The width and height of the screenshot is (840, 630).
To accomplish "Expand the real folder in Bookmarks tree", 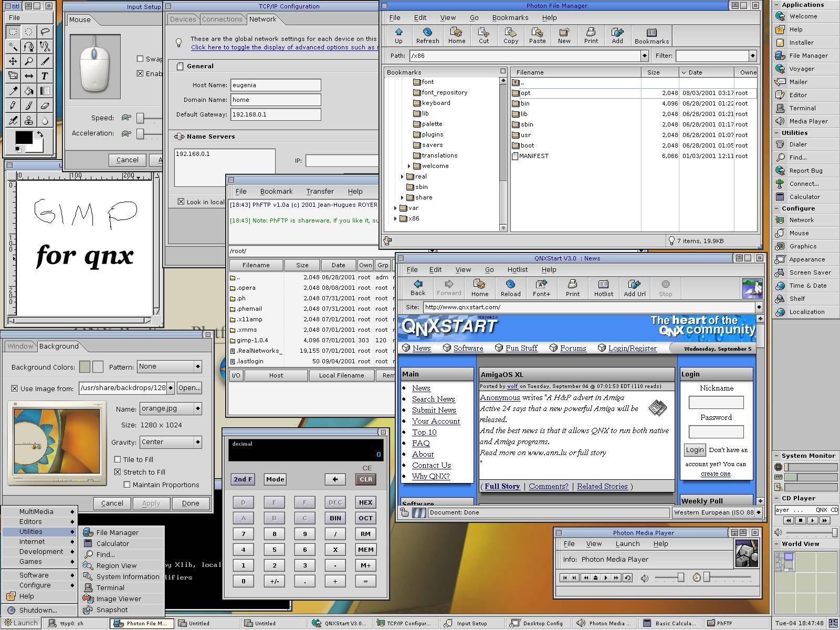I will [402, 176].
